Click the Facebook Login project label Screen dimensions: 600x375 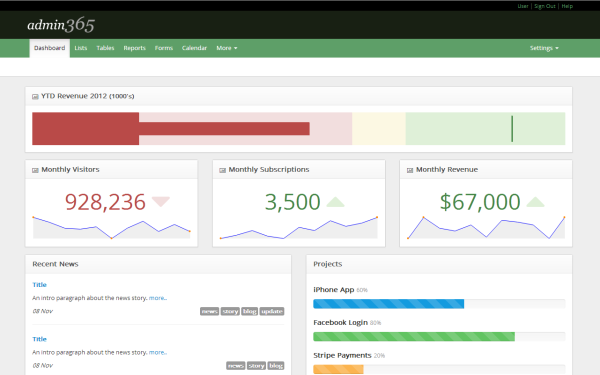(x=341, y=323)
